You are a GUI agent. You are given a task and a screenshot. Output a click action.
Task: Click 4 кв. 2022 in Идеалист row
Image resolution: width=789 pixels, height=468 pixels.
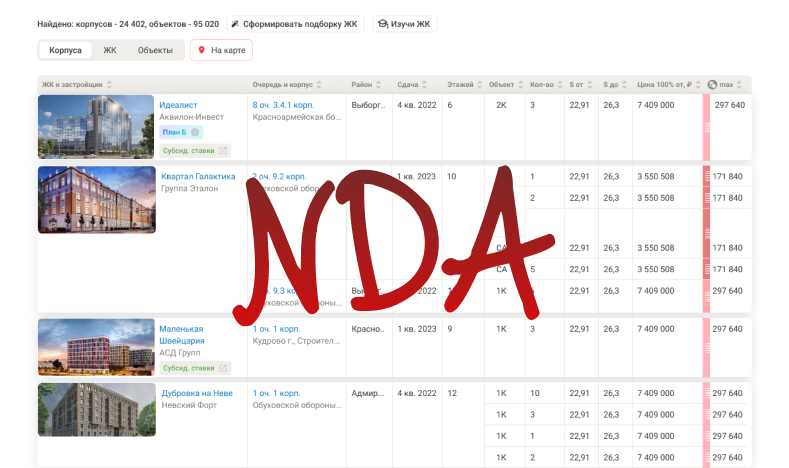click(417, 105)
